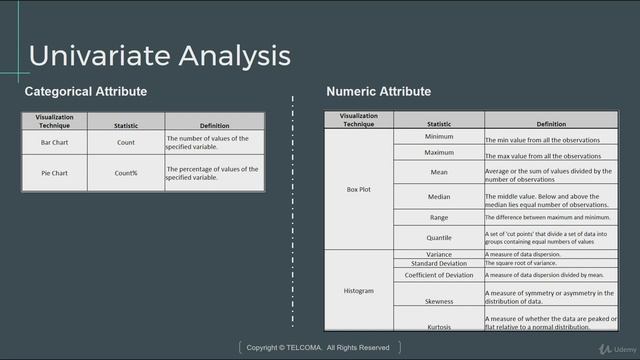Click the 'Maximum' statistic cell
640x360 pixels.
(x=439, y=152)
